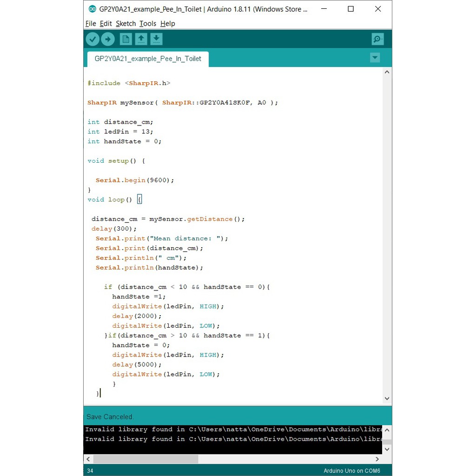Open the File menu
This screenshot has height=476, width=476.
91,24
